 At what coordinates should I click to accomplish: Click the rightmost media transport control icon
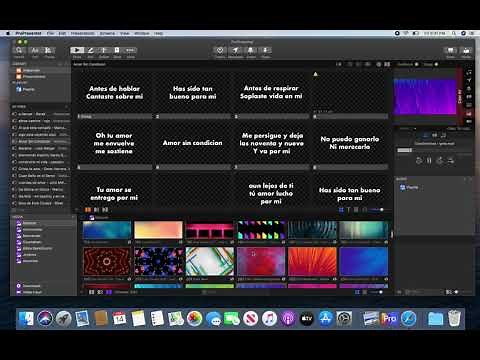click(x=451, y=161)
